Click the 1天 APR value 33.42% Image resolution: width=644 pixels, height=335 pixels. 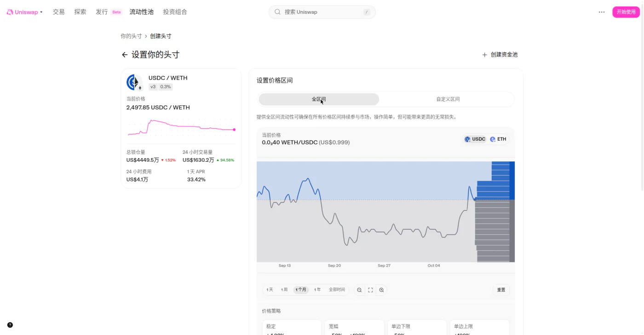tap(196, 179)
